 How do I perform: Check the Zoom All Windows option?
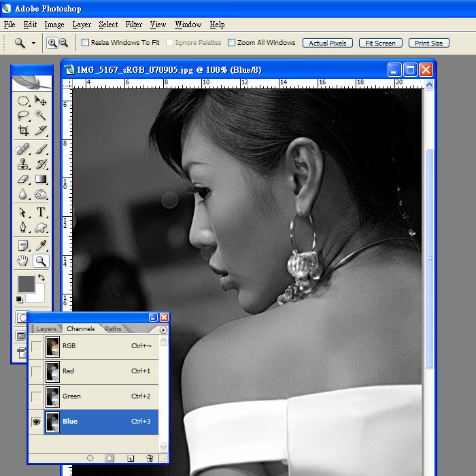pos(232,43)
